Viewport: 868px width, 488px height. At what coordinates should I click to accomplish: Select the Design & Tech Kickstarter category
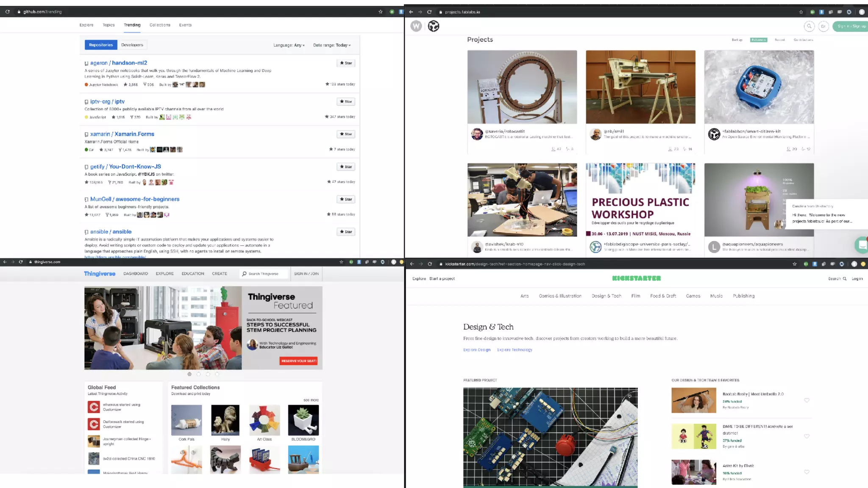pos(606,296)
